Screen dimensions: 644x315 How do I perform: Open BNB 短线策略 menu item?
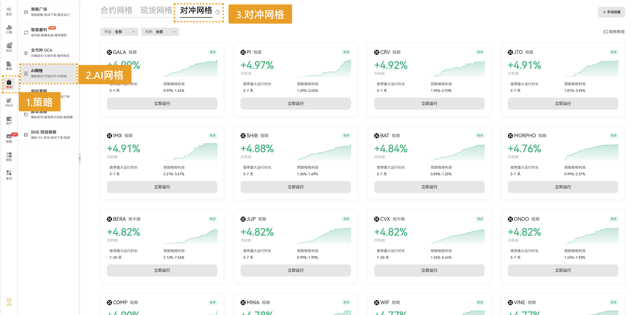(48, 135)
